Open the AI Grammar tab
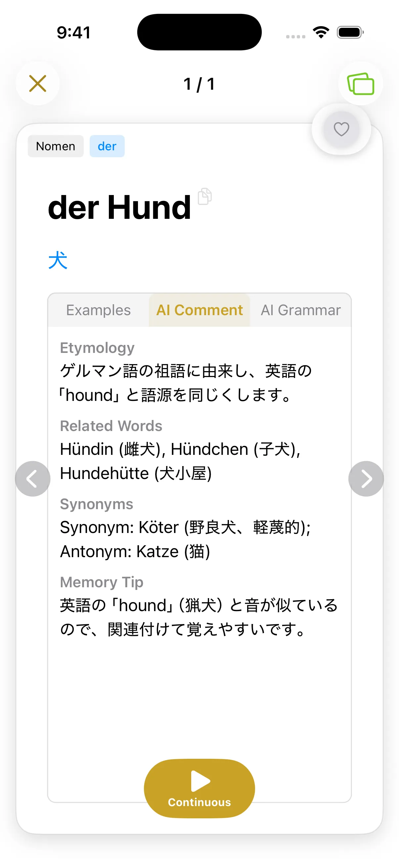This screenshot has width=399, height=868. (x=301, y=310)
